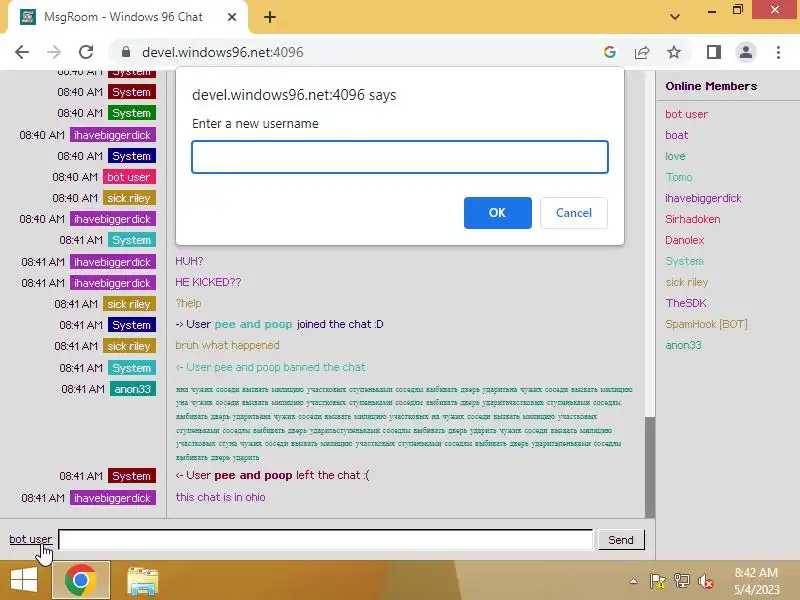Select ihavebiggerdick in Online Members list
This screenshot has width=800, height=600.
703,198
